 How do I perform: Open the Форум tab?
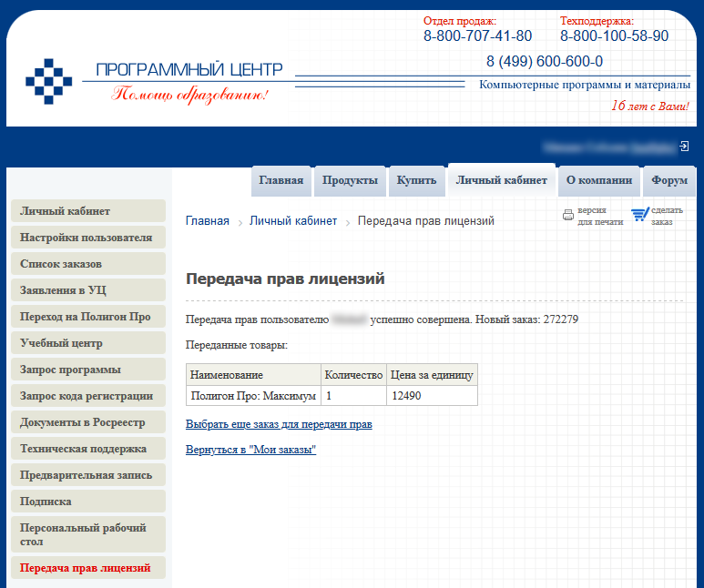pos(669,180)
